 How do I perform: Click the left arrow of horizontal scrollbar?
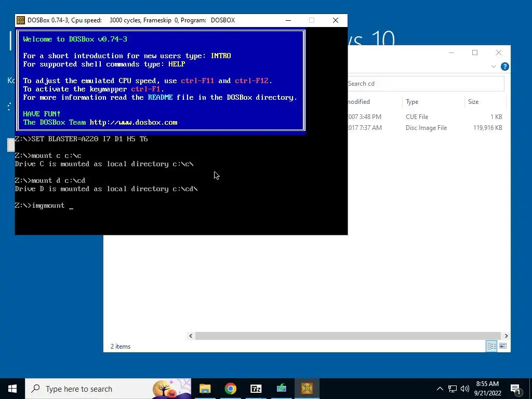coord(191,336)
